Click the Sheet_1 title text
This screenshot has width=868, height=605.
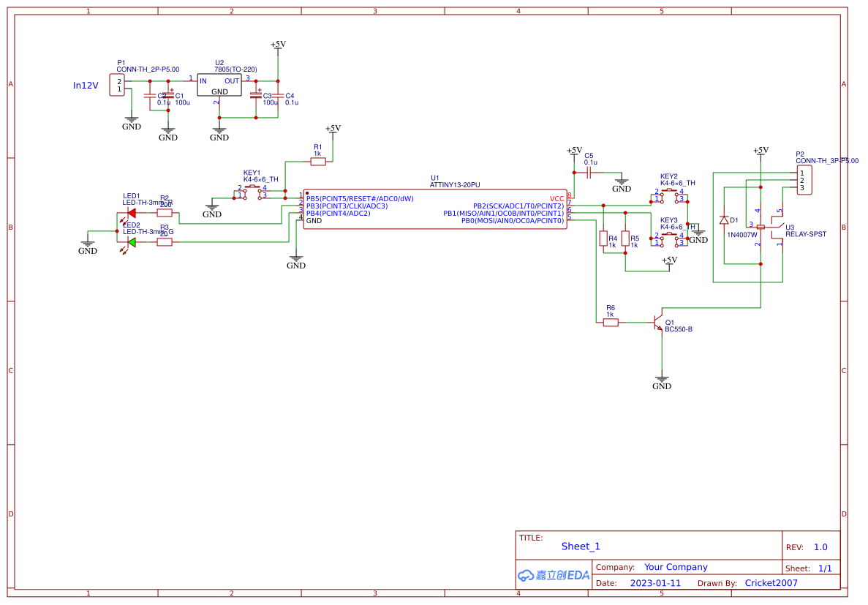580,546
